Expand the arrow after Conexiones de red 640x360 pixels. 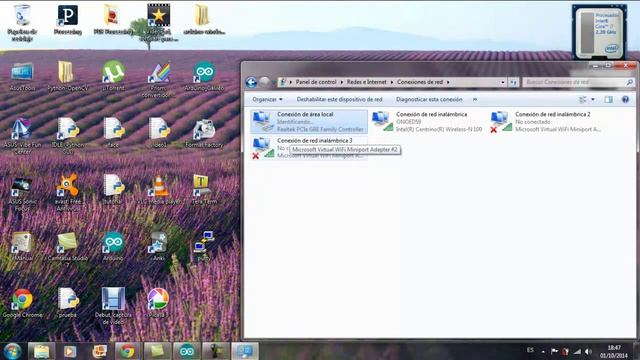coord(448,82)
